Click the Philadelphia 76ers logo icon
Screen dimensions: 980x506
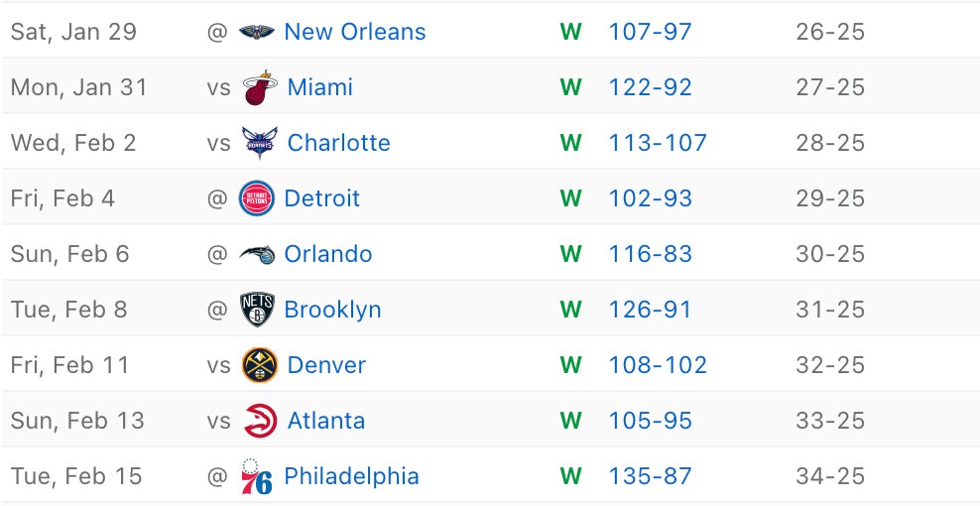[257, 476]
